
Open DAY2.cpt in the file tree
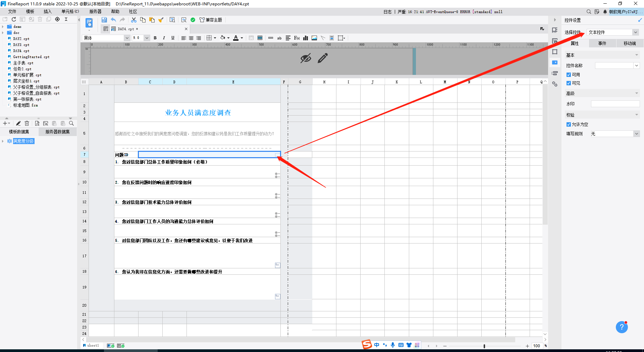pos(21,39)
